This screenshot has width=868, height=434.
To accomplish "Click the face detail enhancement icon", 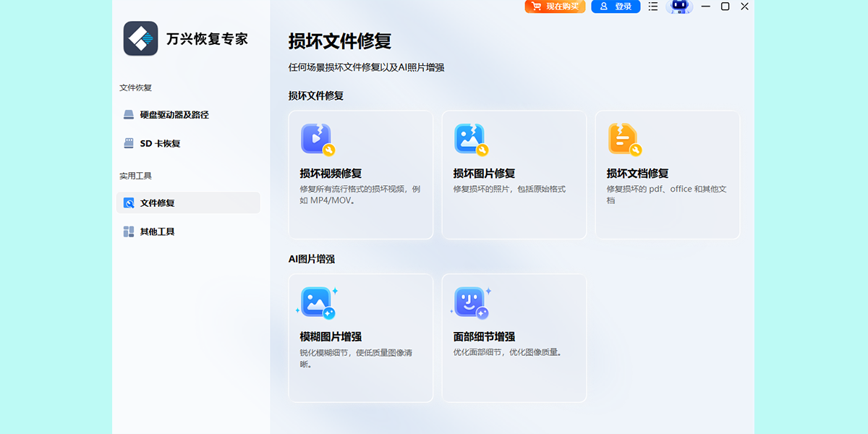I will pyautogui.click(x=470, y=302).
